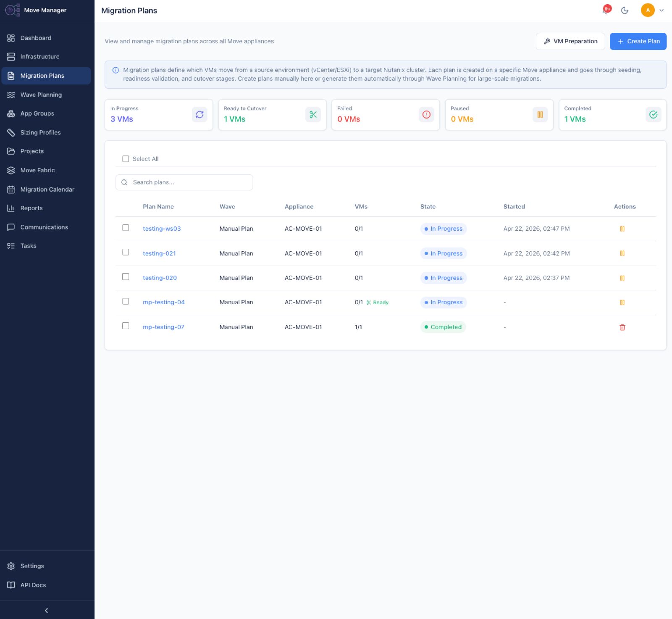Go to Move Fabric

[x=46, y=170]
